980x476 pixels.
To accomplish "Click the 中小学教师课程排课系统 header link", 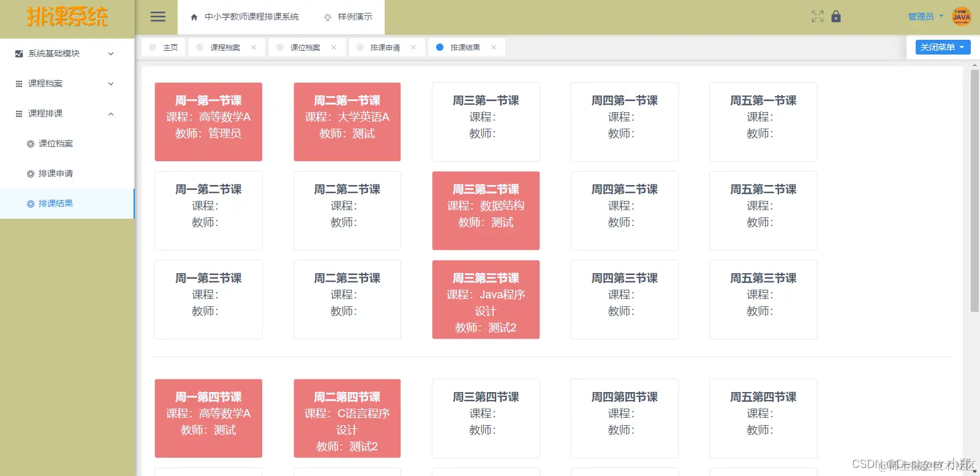I will coord(252,17).
